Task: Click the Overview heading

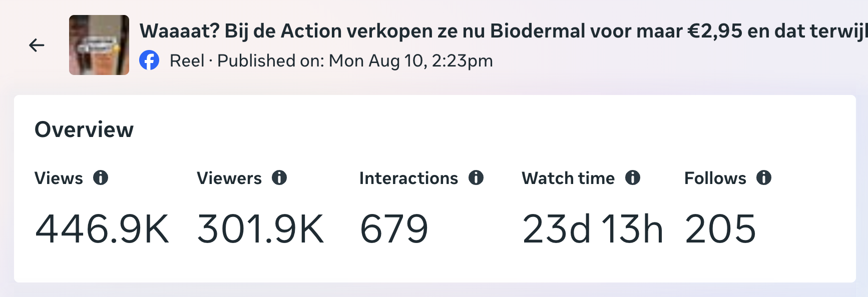Action: click(84, 130)
